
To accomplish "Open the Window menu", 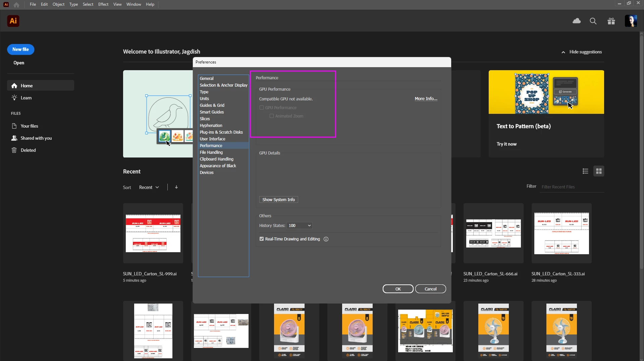I will 133,4.
